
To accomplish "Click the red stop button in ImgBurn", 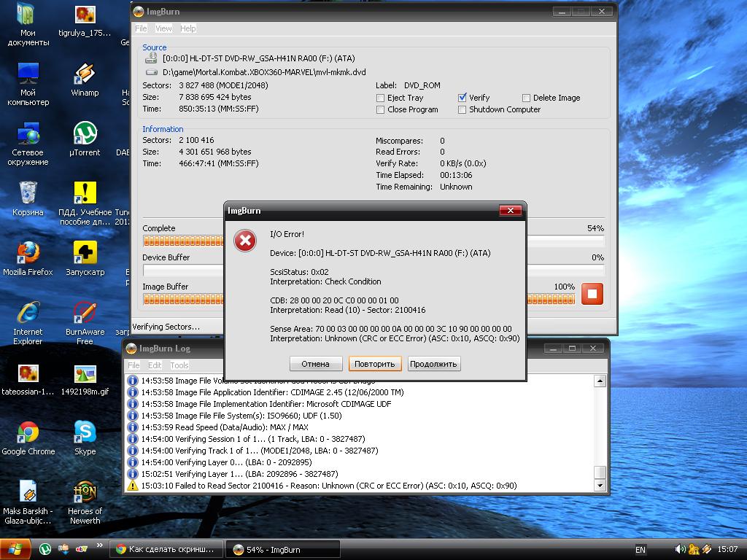I will pos(592,294).
